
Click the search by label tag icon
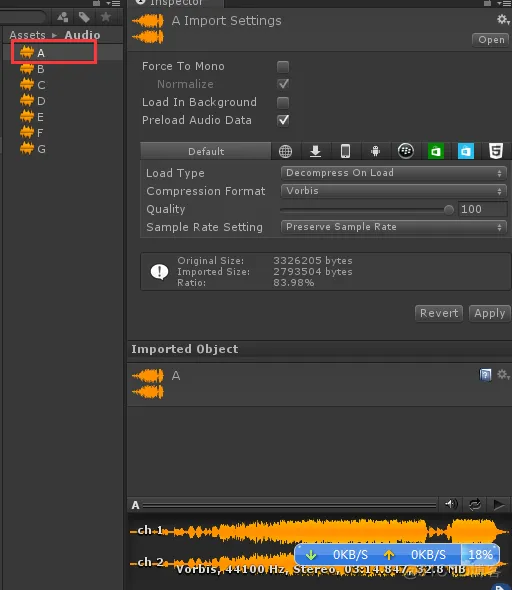click(84, 17)
